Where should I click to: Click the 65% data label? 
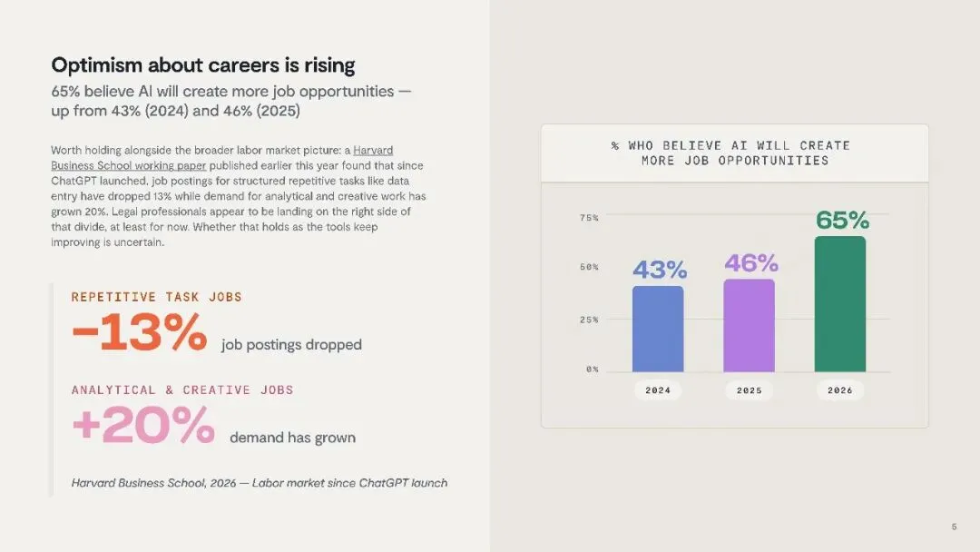click(x=842, y=220)
